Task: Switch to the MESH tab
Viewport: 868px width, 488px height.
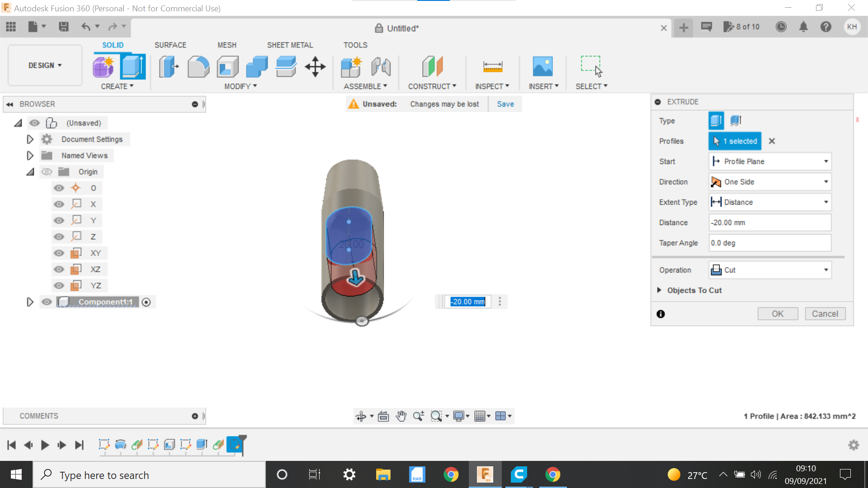Action: [x=226, y=45]
